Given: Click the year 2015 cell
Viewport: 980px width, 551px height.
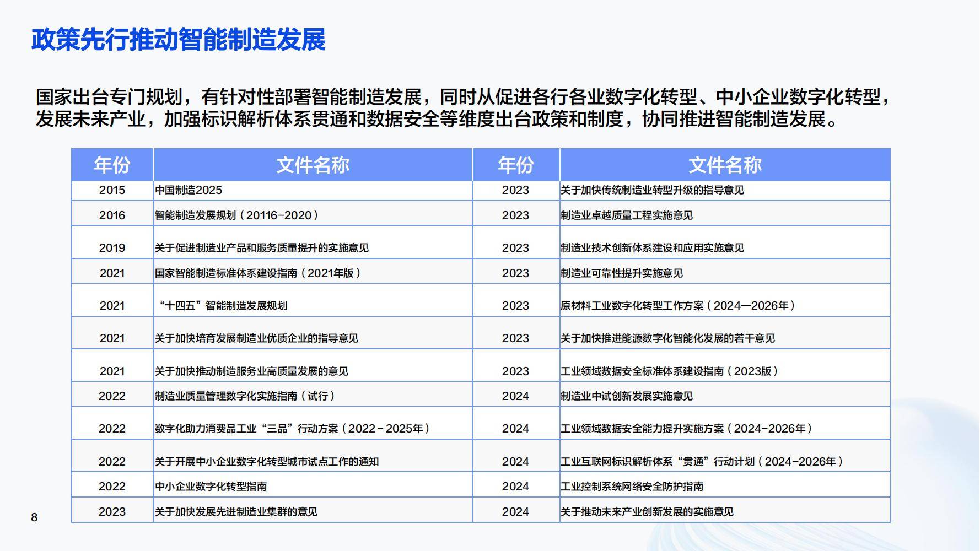Looking at the screenshot, I should pyautogui.click(x=112, y=191).
